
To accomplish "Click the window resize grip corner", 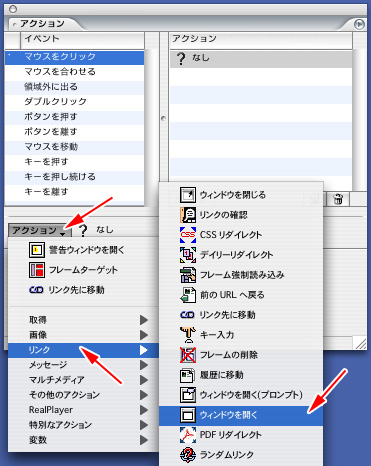I will pyautogui.click(x=360, y=343).
